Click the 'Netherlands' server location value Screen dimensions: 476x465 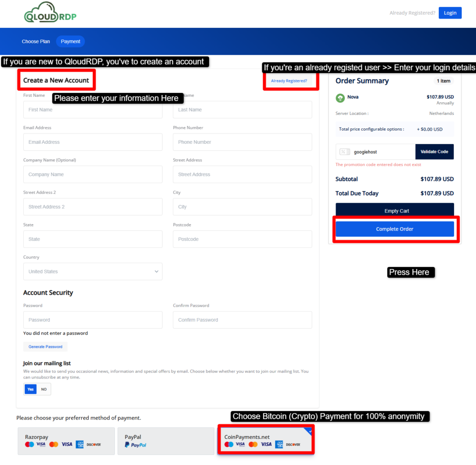point(442,113)
